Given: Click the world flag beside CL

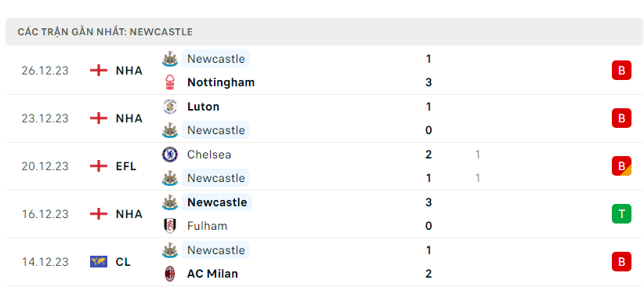Looking at the screenshot, I should [99, 262].
